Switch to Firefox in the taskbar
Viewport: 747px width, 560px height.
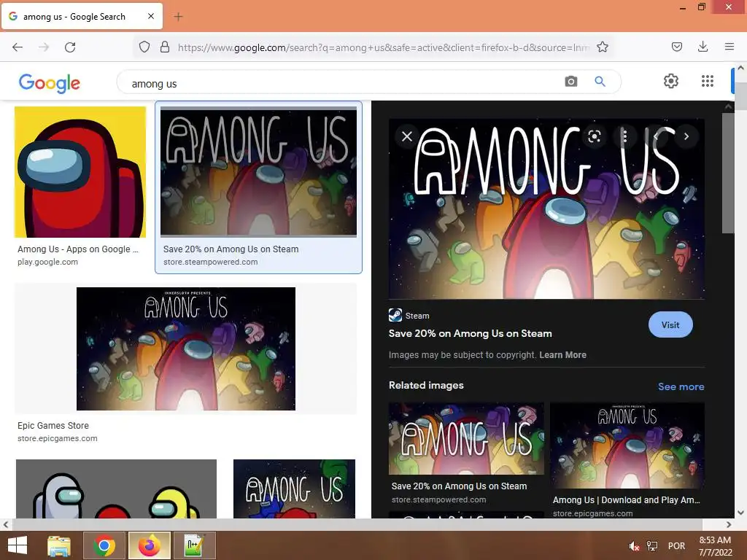(x=150, y=545)
